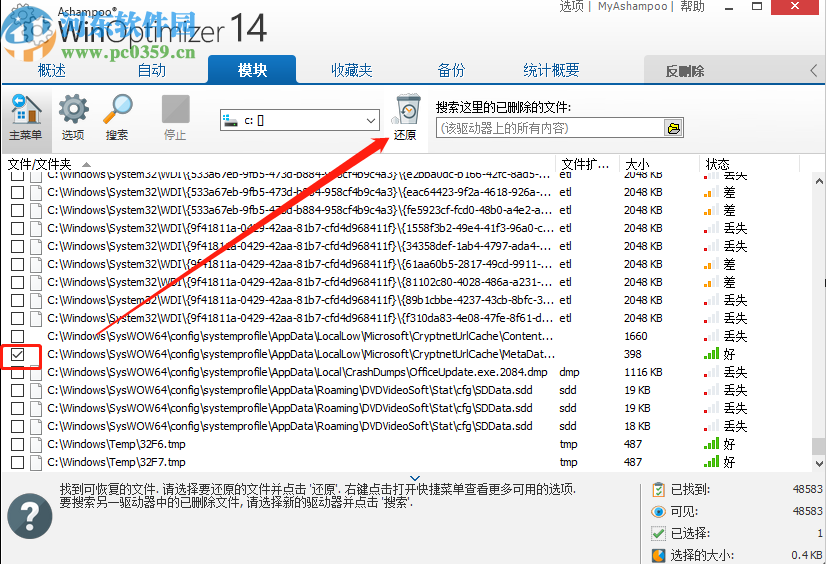826x564 pixels.
Task: Click green status bars of 32F6.tmp
Action: pos(711,444)
